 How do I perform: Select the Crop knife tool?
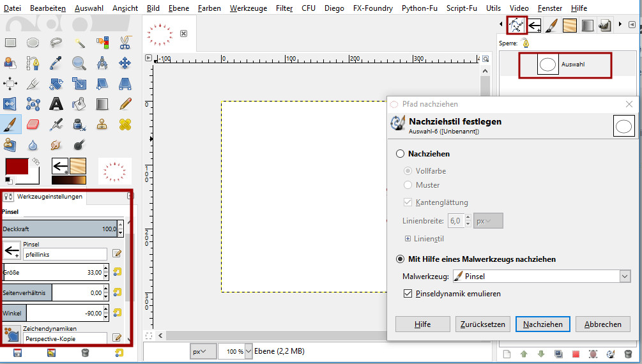[33, 84]
